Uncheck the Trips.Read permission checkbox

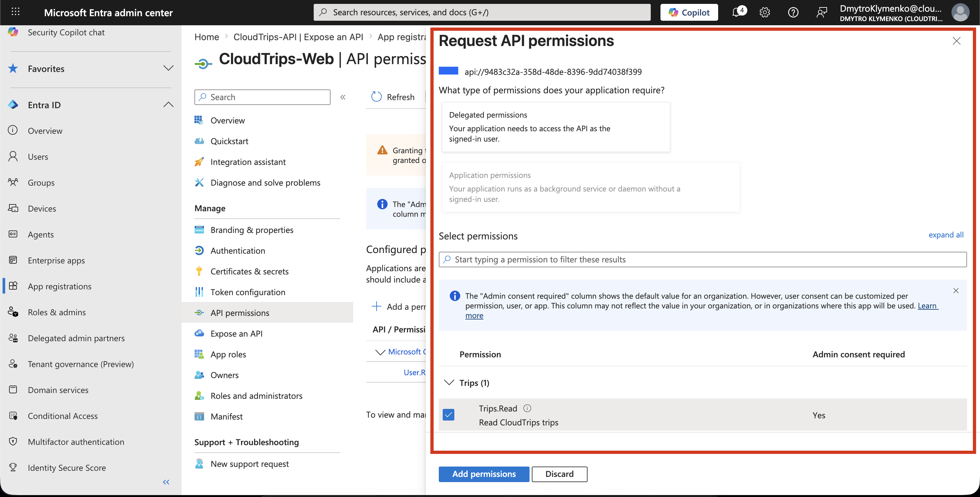coord(449,414)
